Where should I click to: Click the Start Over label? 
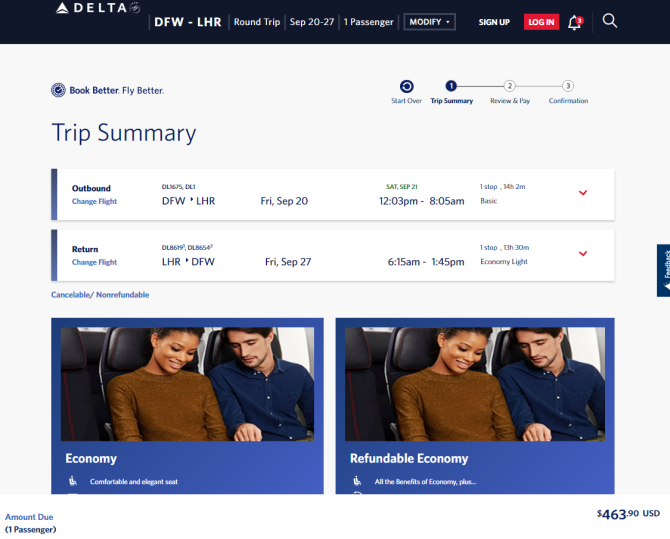[406, 101]
